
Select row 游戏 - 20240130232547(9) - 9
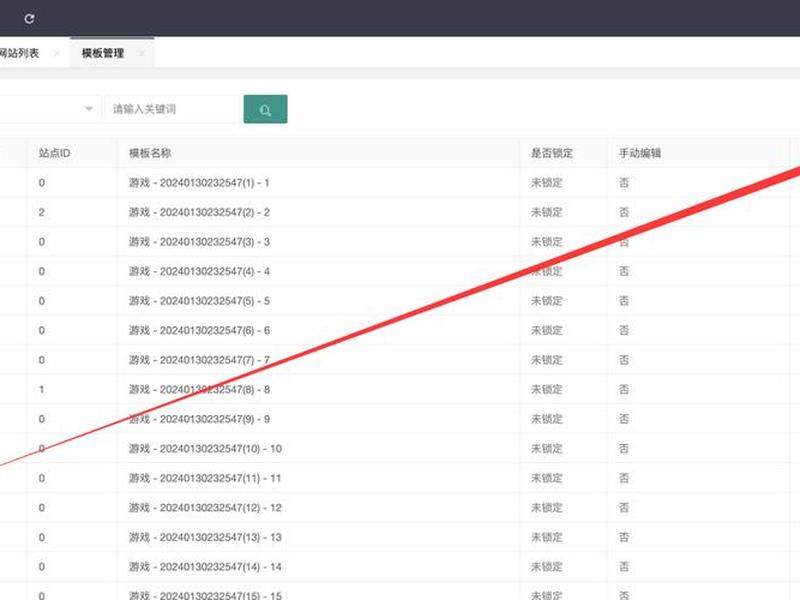(400, 419)
